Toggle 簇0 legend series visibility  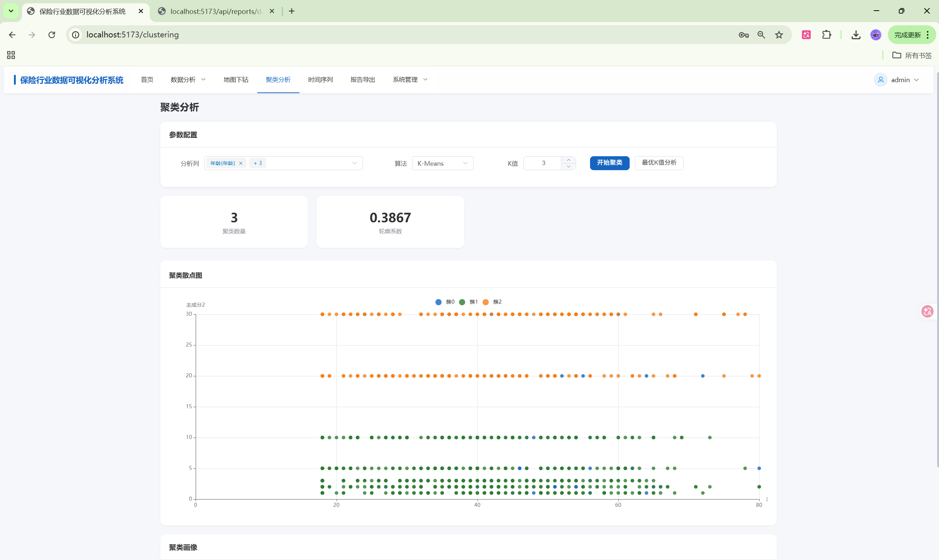click(x=445, y=302)
